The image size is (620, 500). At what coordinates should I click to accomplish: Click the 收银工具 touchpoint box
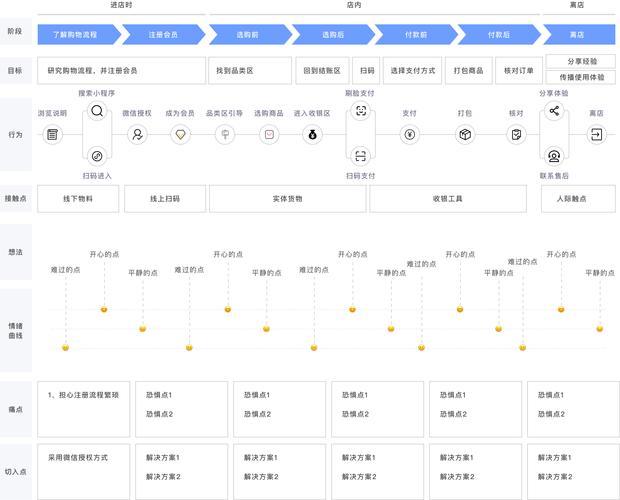[x=448, y=199]
